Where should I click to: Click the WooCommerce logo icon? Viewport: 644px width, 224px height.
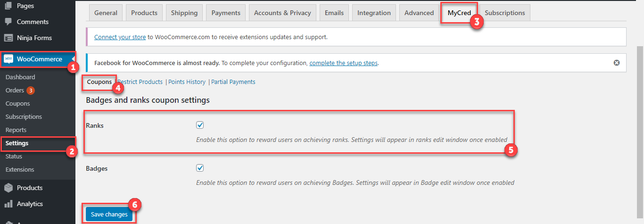click(8, 59)
